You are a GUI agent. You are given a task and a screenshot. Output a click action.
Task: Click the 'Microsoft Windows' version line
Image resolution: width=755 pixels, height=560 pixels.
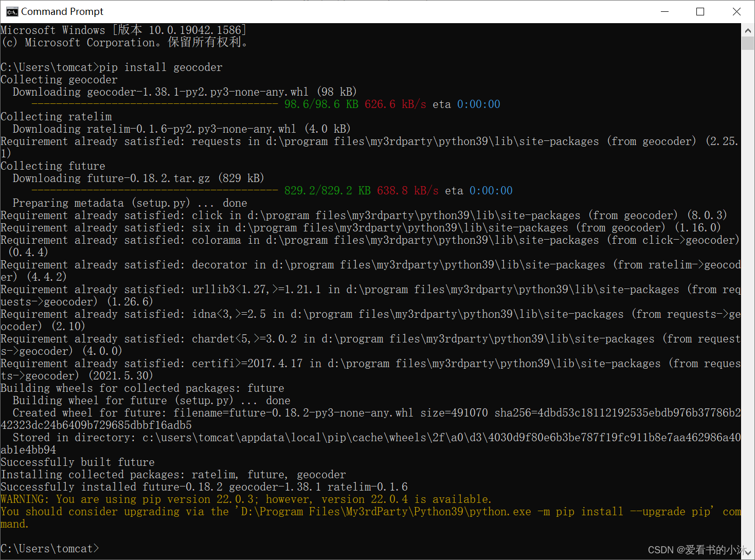coord(123,30)
